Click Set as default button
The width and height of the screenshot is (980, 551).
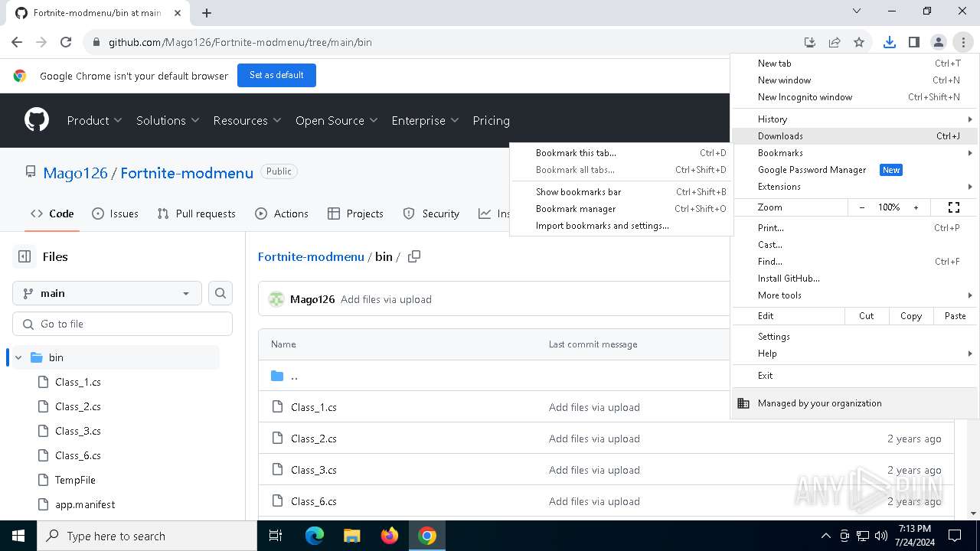click(276, 75)
